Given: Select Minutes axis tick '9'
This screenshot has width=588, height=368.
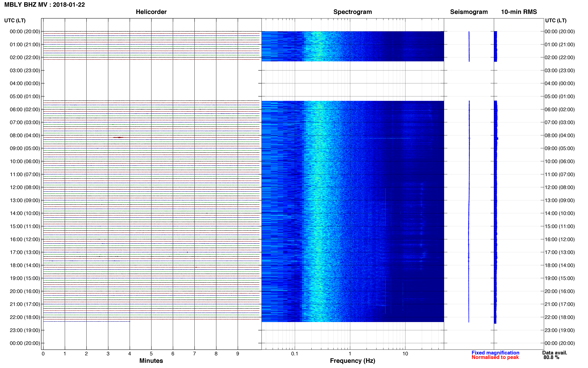Looking at the screenshot, I should coord(238,354).
